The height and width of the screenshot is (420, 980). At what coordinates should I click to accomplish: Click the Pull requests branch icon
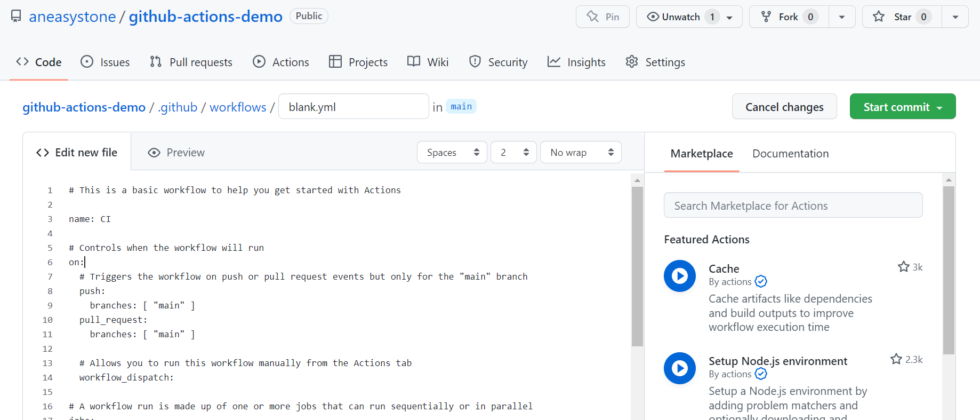click(x=156, y=61)
